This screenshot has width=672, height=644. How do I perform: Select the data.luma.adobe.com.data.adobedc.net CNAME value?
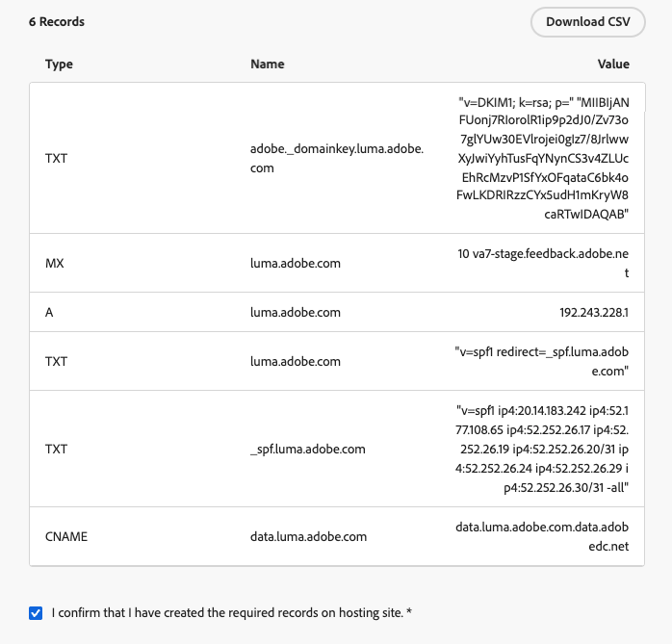pos(544,536)
